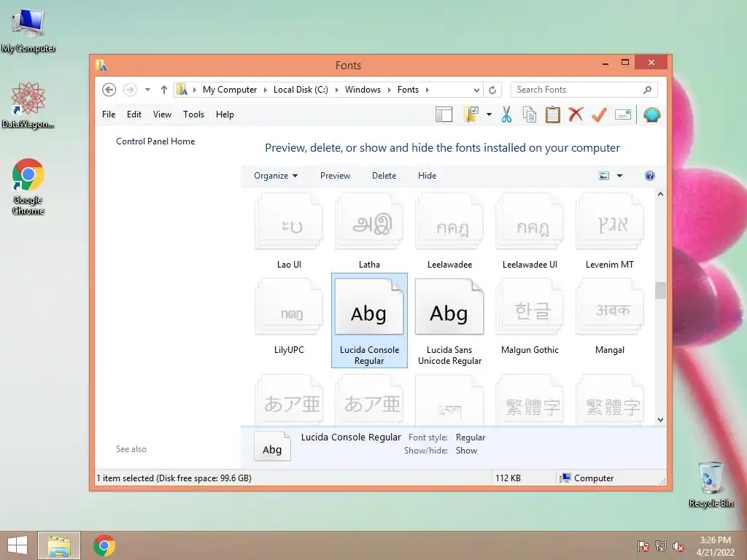Click the Delete command button
Image resolution: width=747 pixels, height=560 pixels.
pos(384,176)
